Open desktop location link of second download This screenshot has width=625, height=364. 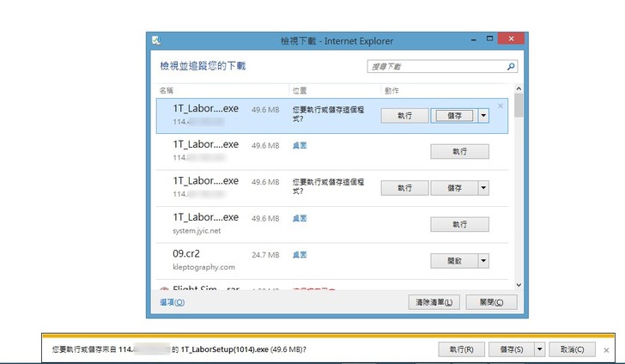300,146
